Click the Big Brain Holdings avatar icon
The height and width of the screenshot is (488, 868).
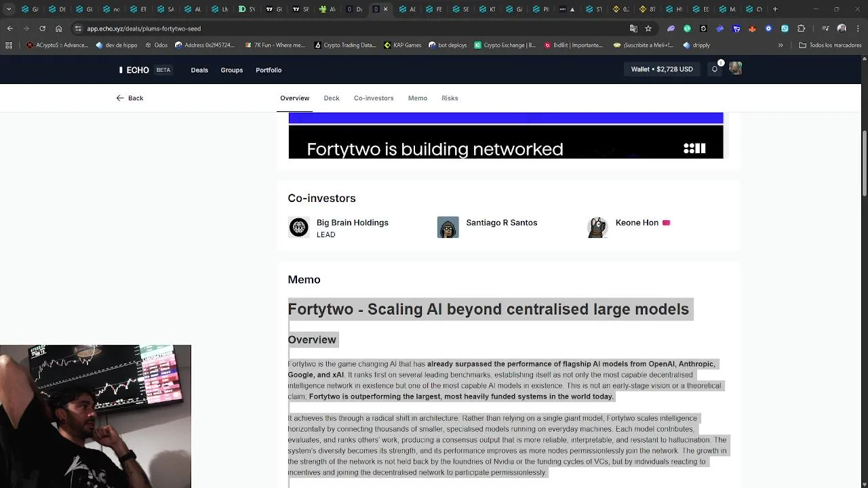click(x=298, y=228)
